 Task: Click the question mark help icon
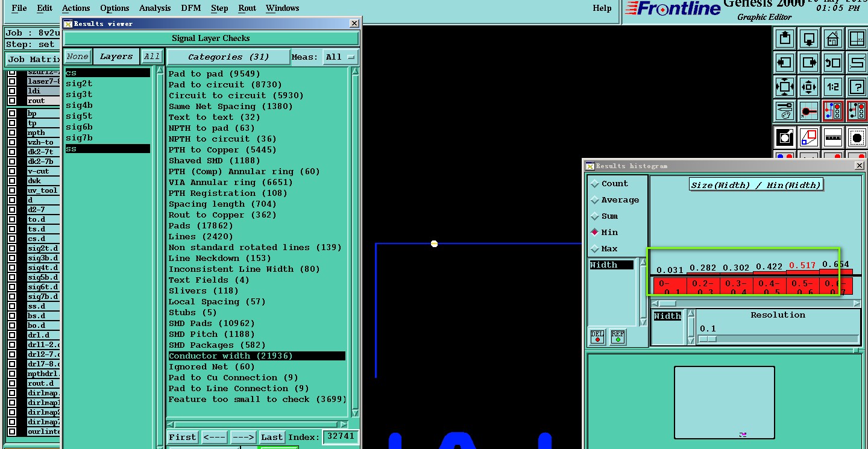click(x=857, y=87)
